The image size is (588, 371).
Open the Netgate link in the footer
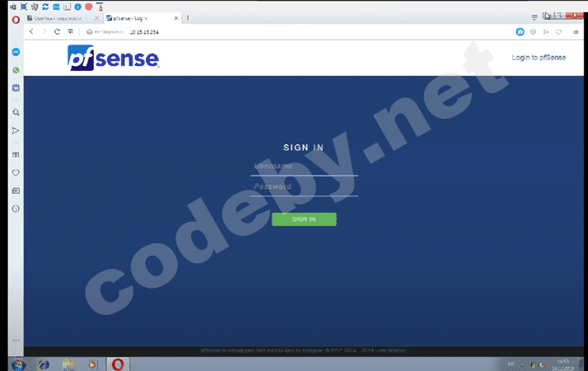(312, 350)
